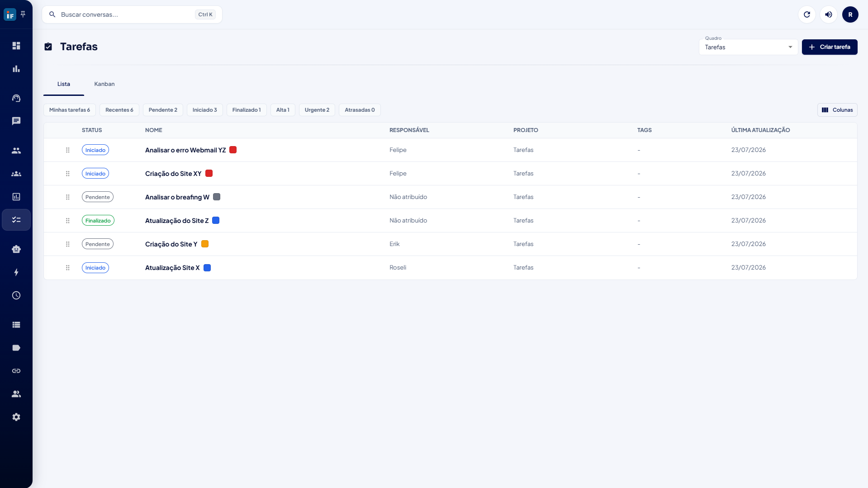The image size is (868, 488).
Task: Open the lightning bolt quick replies icon
Action: [16, 272]
